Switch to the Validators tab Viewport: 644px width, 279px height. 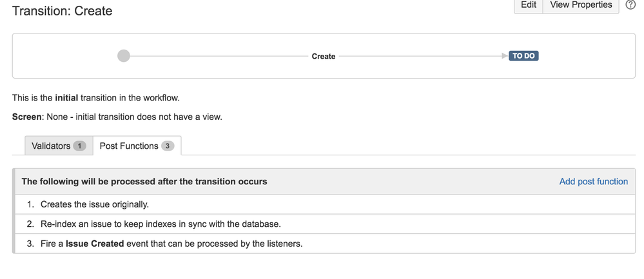pyautogui.click(x=59, y=146)
